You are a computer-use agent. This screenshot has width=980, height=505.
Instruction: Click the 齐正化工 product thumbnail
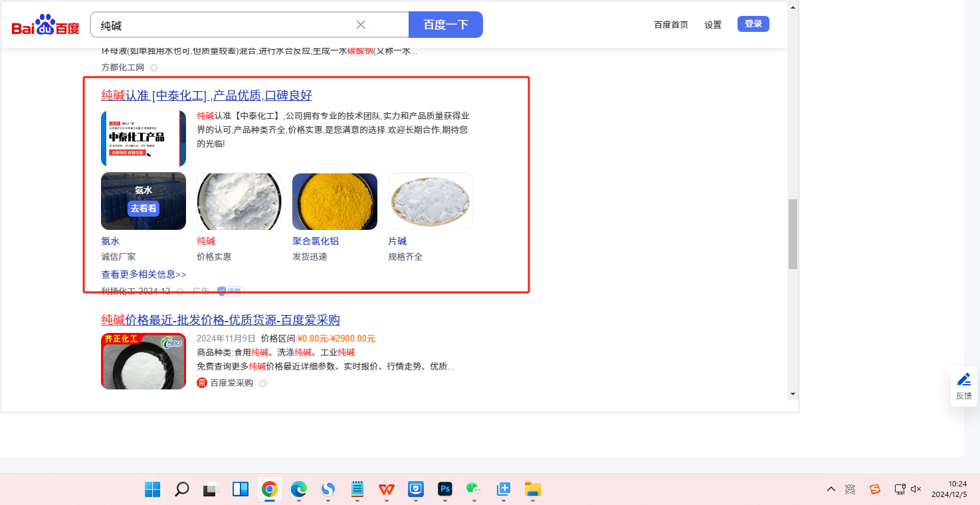click(144, 361)
